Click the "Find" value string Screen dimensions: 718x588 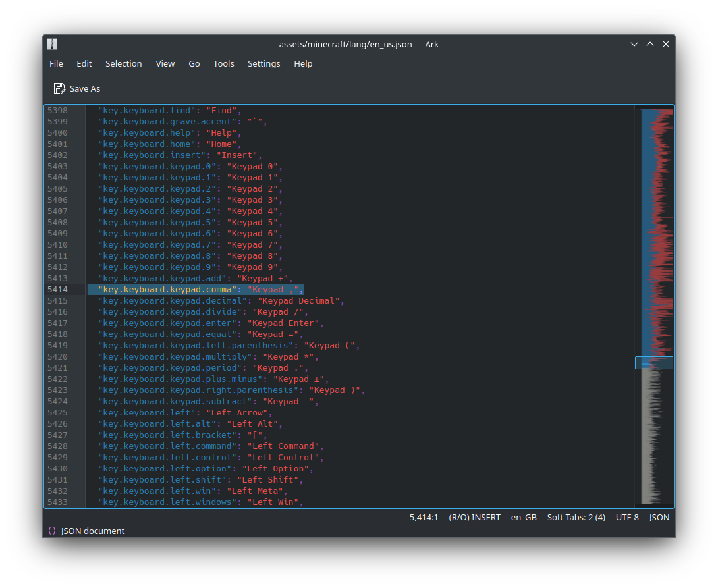click(221, 110)
